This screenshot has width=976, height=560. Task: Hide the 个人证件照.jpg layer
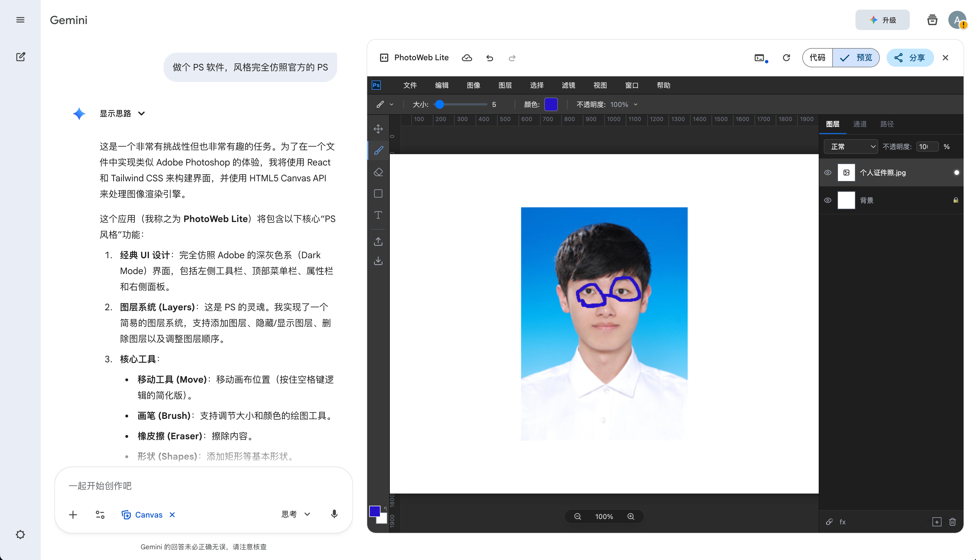pos(828,173)
